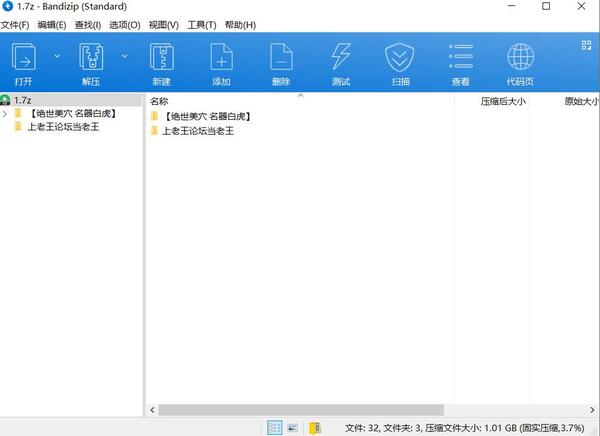The height and width of the screenshot is (436, 600).
Task: Open the 编辑(E) menu
Action: [x=52, y=25]
